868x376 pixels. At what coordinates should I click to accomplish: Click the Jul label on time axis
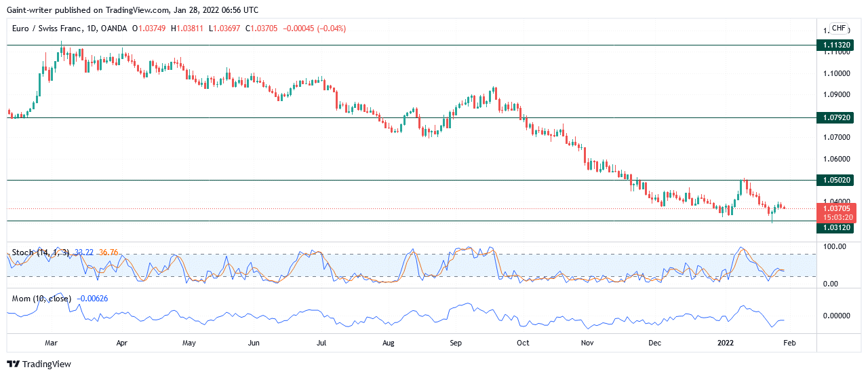tap(321, 343)
